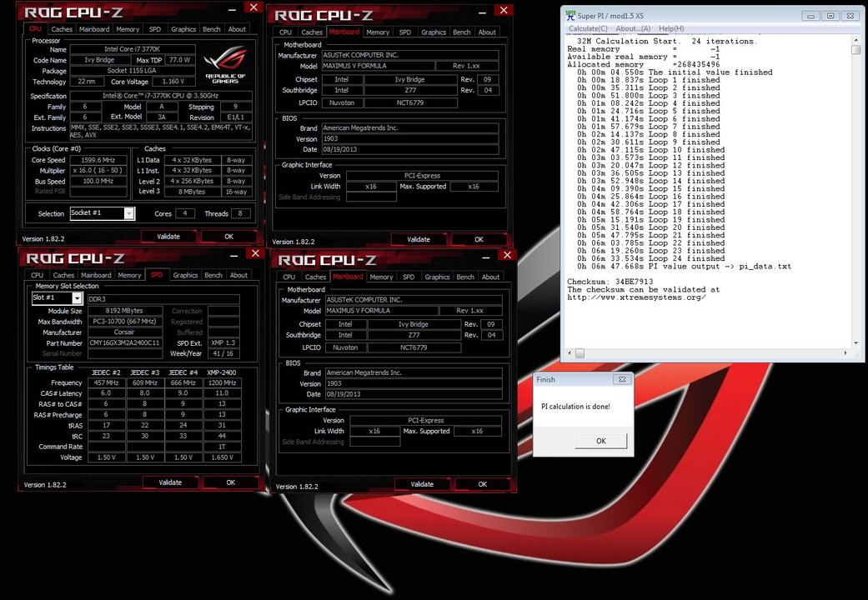868x600 pixels.
Task: Click OK in upper Mainboard CPU-Z window
Action: click(479, 239)
